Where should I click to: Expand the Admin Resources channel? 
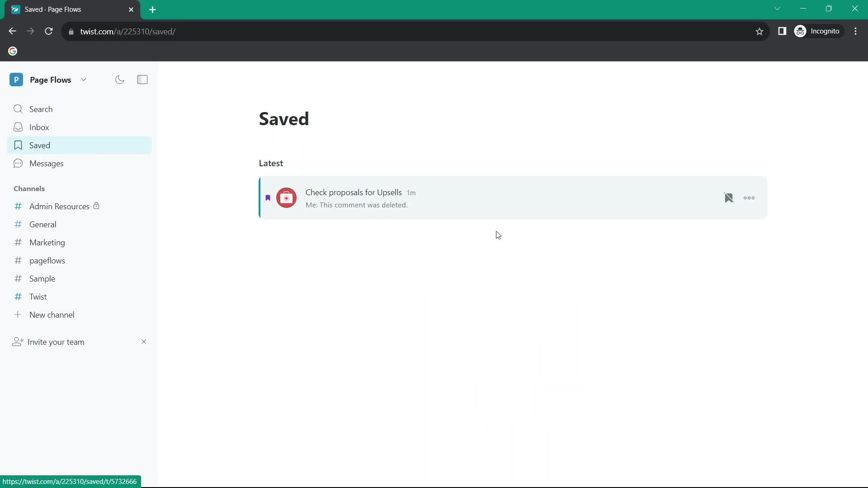(60, 206)
